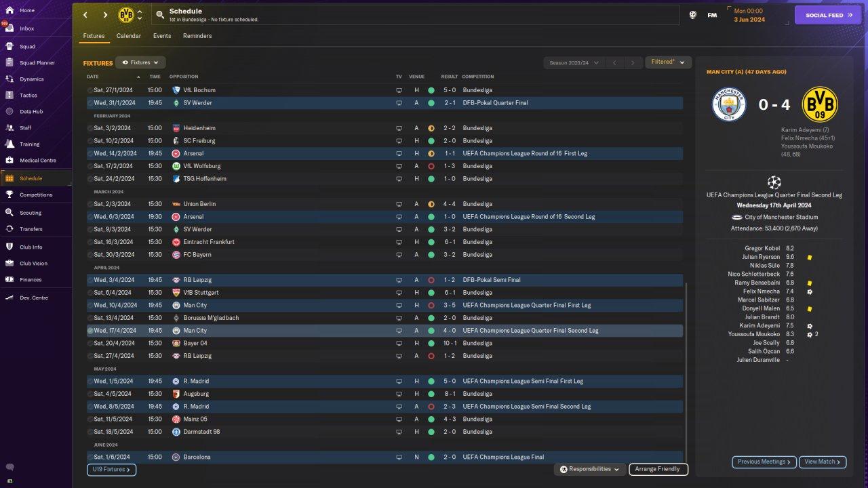The width and height of the screenshot is (868, 488).
Task: Switch to the Calendar tab
Action: tap(129, 36)
